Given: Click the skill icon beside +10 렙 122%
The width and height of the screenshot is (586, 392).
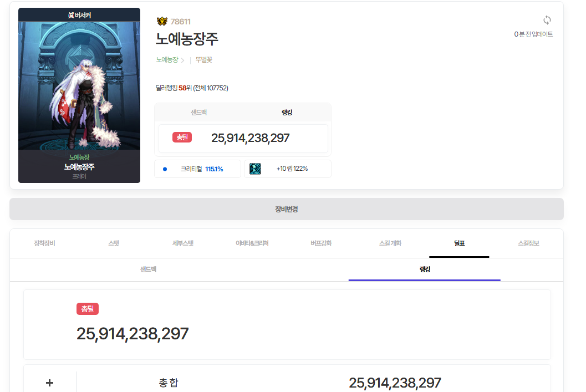Looking at the screenshot, I should click(255, 169).
